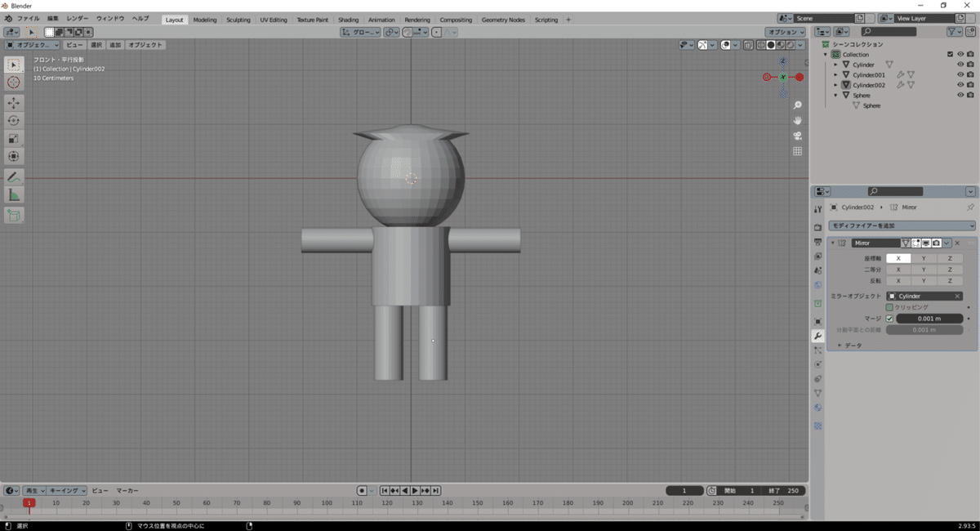Open the viewport Add (追加) menu
Viewport: 980px width, 531px height.
115,45
